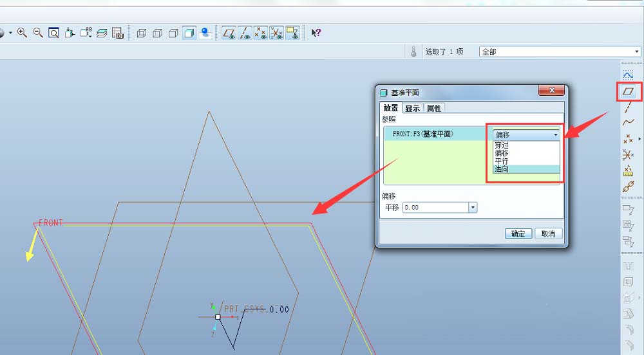
Task: Open the View Manager icon
Action: (x=118, y=33)
